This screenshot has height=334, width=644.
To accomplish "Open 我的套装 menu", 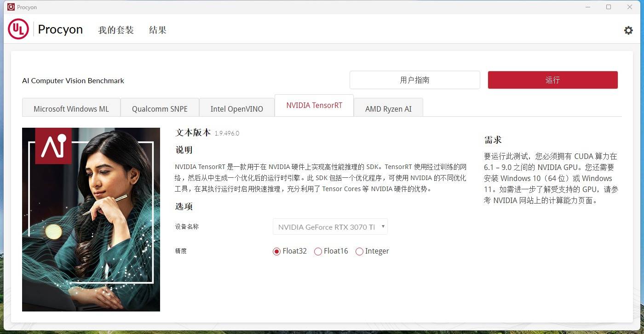I will 116,30.
